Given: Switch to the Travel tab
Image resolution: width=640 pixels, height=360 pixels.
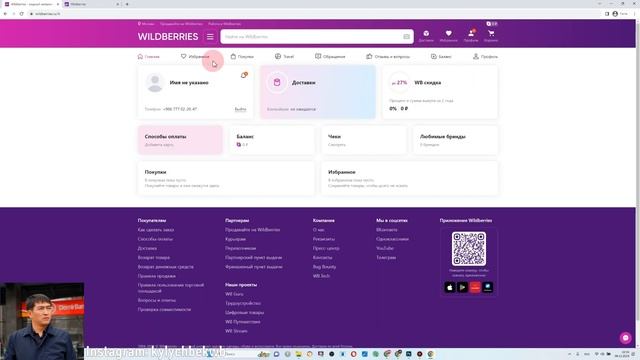Looking at the screenshot, I should pos(284,56).
